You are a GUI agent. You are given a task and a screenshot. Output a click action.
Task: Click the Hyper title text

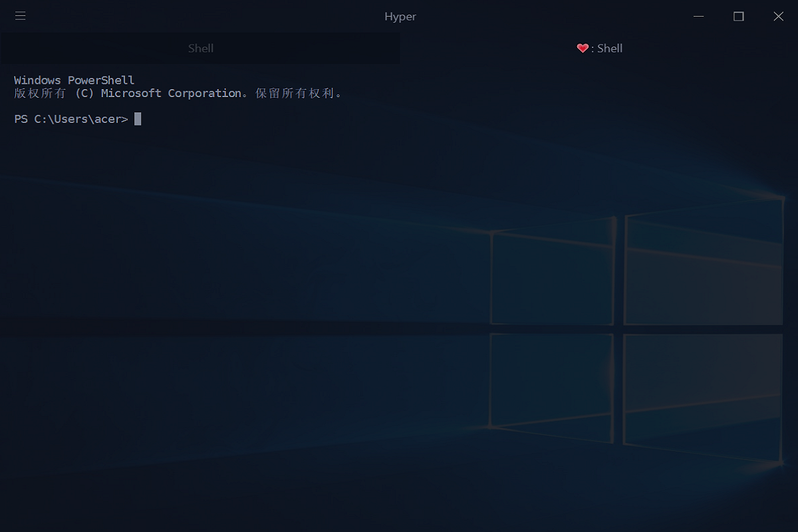(400, 17)
